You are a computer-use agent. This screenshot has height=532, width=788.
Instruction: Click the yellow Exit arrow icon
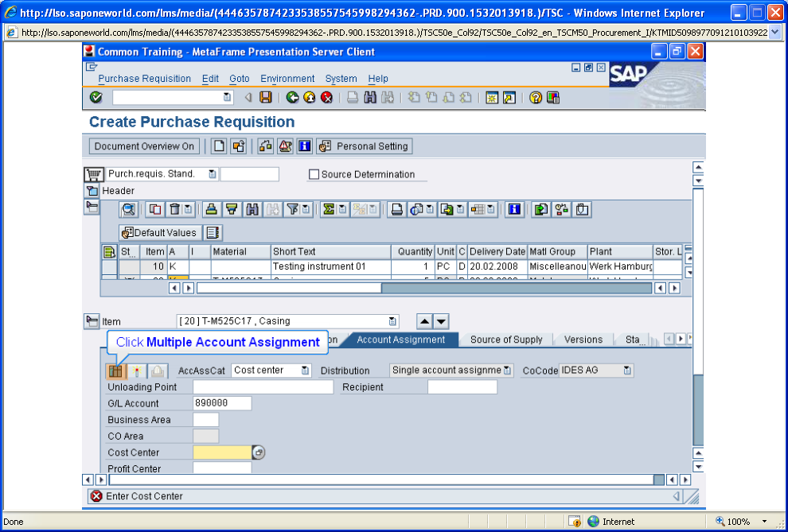point(310,97)
